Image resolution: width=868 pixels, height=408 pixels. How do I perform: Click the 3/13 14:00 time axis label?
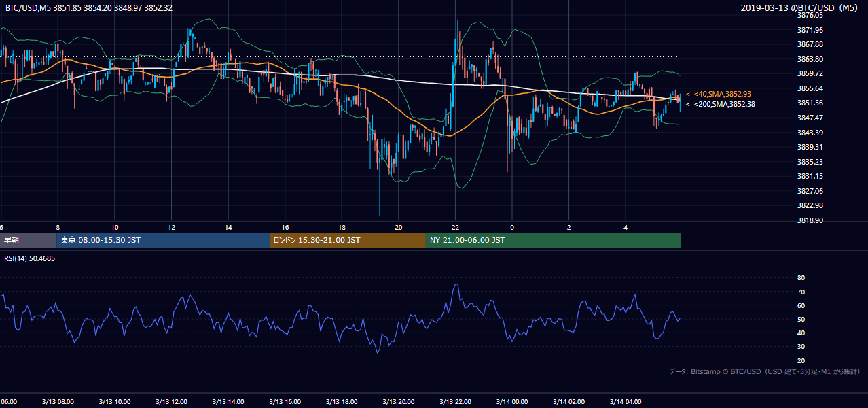pos(228,401)
